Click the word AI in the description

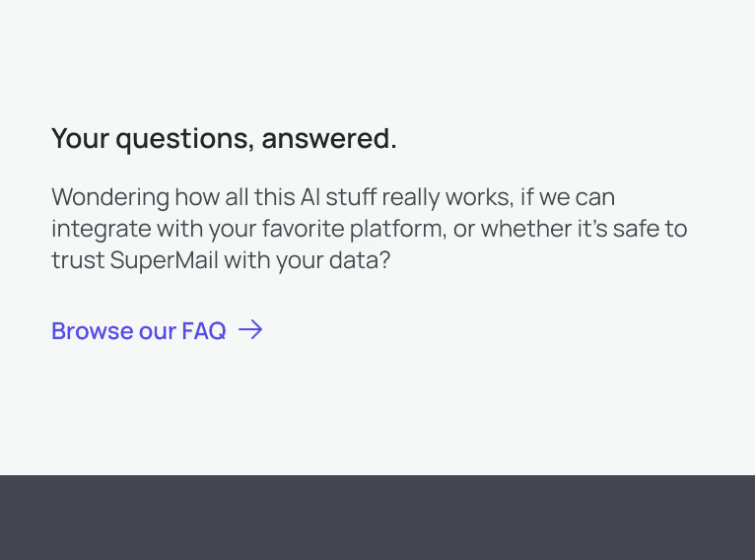(310, 197)
